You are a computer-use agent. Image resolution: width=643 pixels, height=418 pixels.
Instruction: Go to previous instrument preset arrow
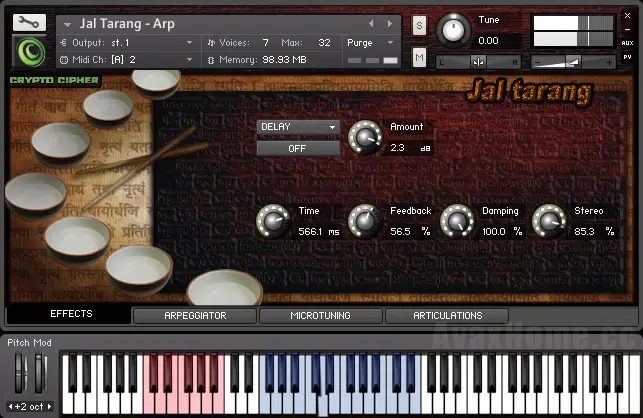pyautogui.click(x=371, y=24)
